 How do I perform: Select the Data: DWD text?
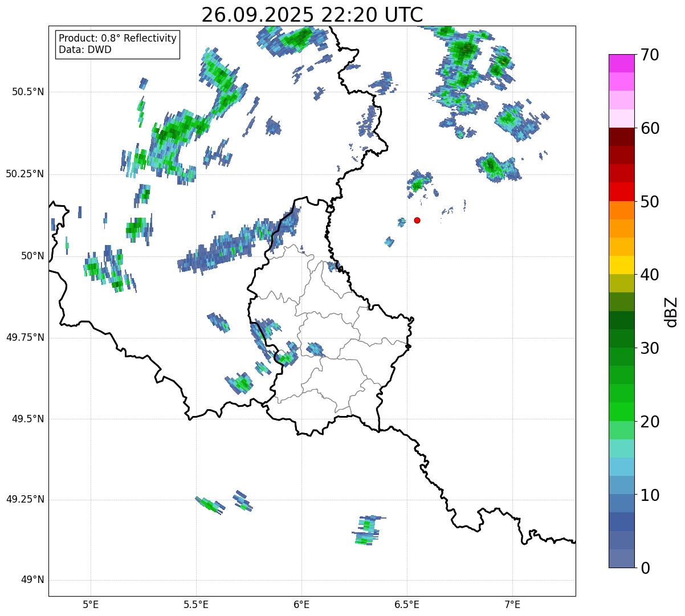pos(85,50)
